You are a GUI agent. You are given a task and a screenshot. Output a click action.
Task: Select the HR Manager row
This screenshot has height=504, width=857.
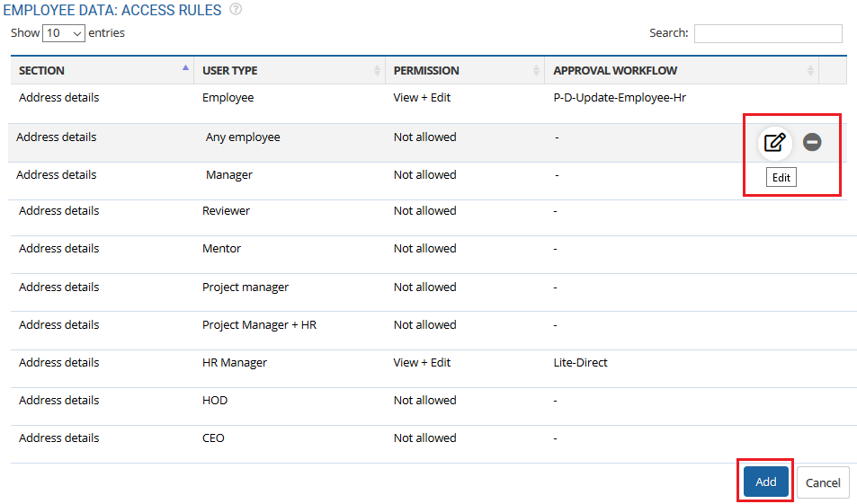coord(235,363)
